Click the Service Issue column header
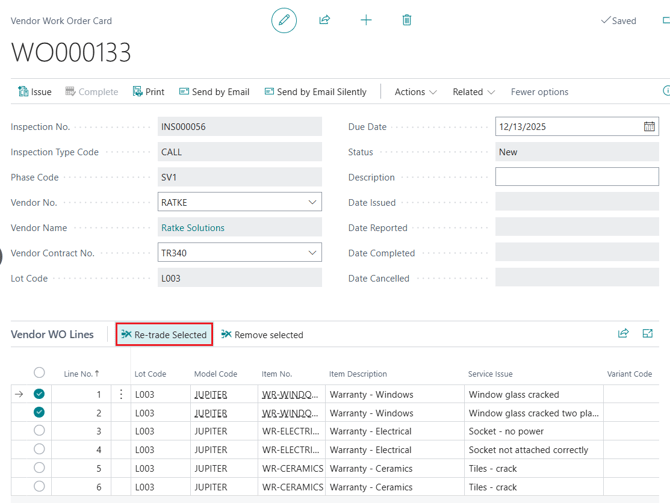This screenshot has width=670, height=503. [x=490, y=374]
